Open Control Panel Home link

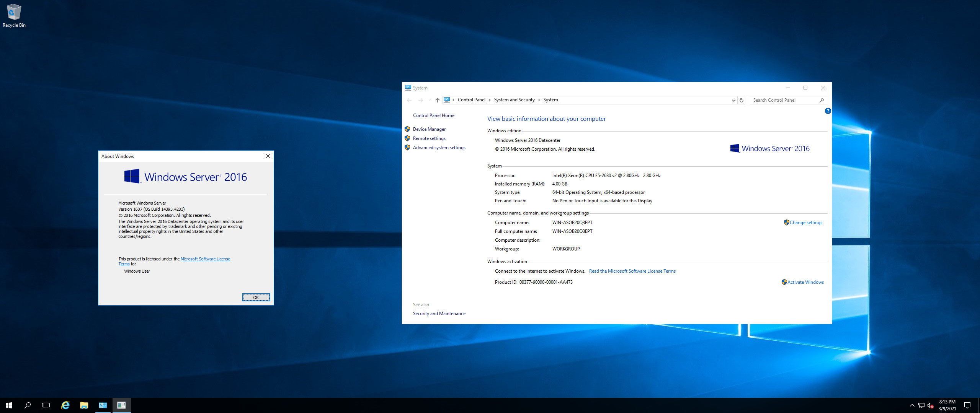click(434, 115)
